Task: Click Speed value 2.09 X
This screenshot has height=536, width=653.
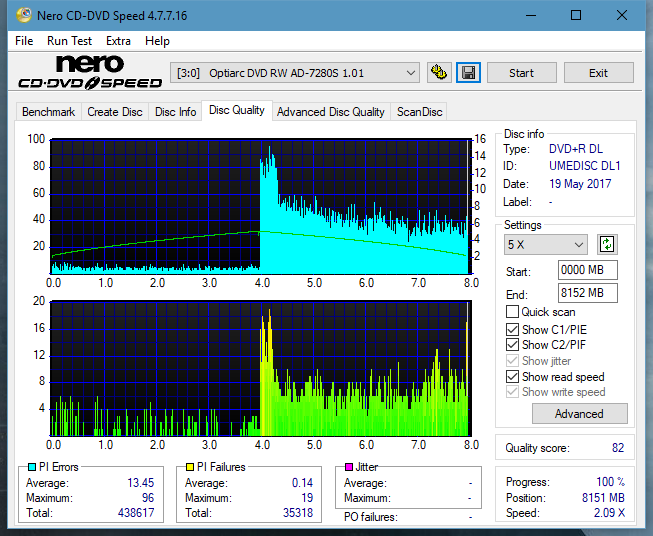Action: (x=609, y=512)
